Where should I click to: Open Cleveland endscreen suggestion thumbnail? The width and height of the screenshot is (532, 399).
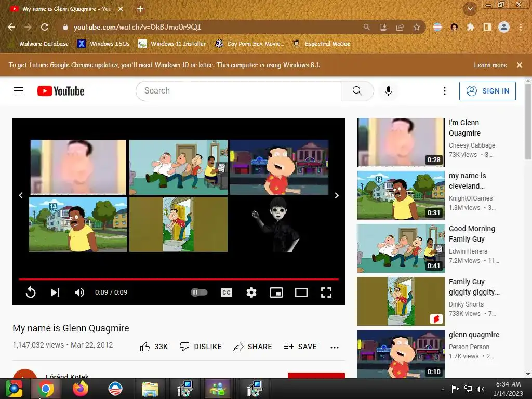tap(78, 224)
